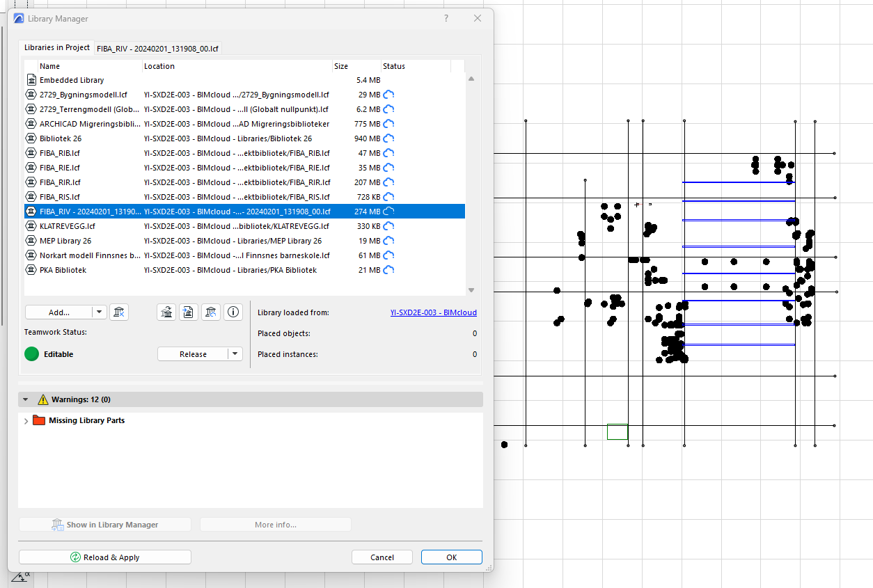
Task: Switch to the Libraries in Project tab
Action: [x=57, y=47]
